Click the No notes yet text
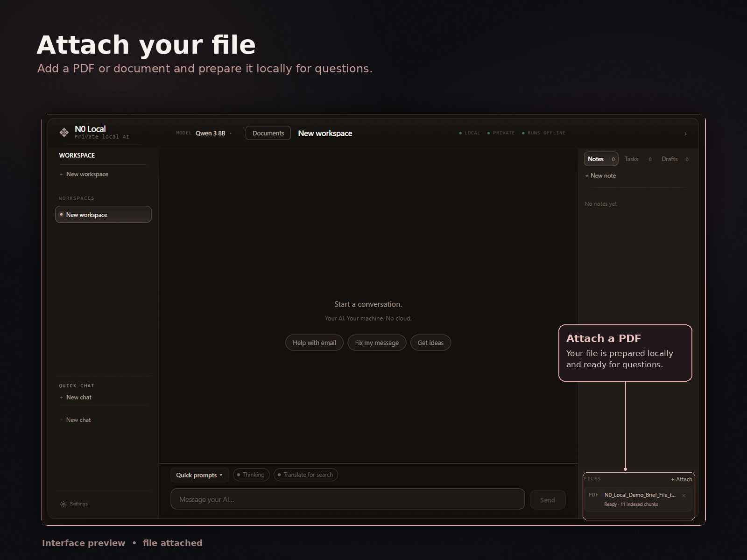747x560 pixels. [x=601, y=204]
